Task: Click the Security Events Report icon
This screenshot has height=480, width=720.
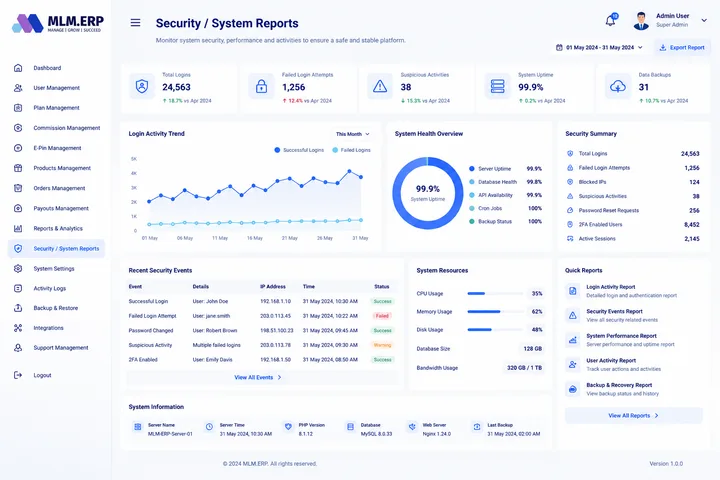Action: pos(573,316)
